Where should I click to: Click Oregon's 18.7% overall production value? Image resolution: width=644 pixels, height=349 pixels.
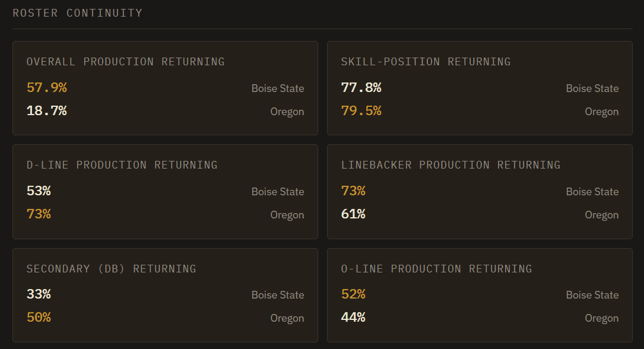click(x=47, y=110)
